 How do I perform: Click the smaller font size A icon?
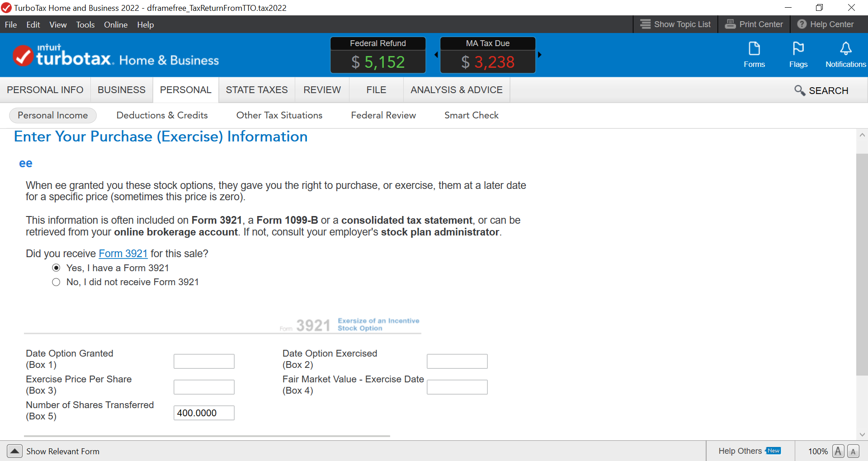(853, 451)
